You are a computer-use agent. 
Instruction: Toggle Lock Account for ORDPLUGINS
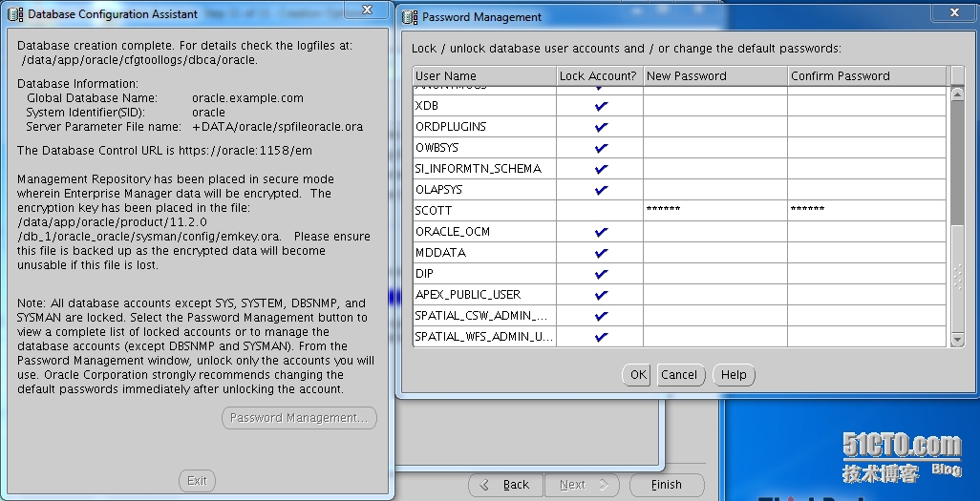(601, 127)
